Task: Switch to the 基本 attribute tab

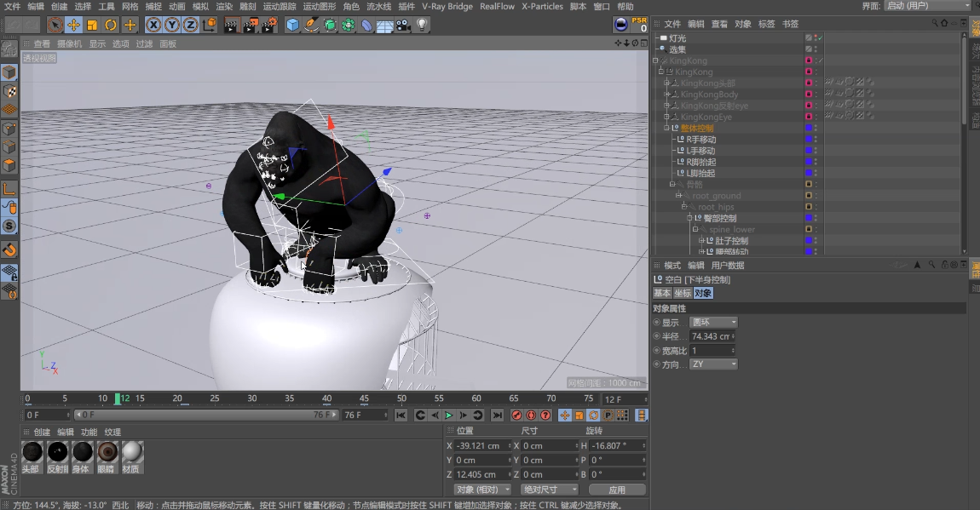Action: tap(662, 294)
